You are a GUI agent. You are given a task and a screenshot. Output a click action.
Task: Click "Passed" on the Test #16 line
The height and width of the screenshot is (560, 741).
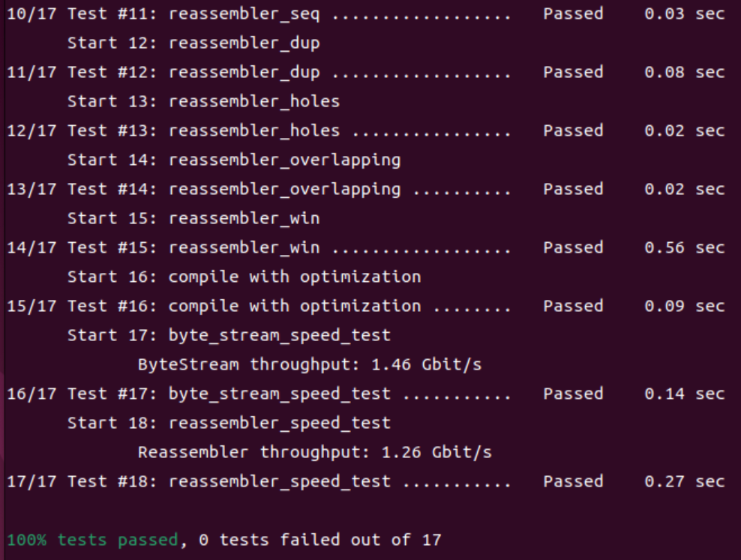click(573, 307)
